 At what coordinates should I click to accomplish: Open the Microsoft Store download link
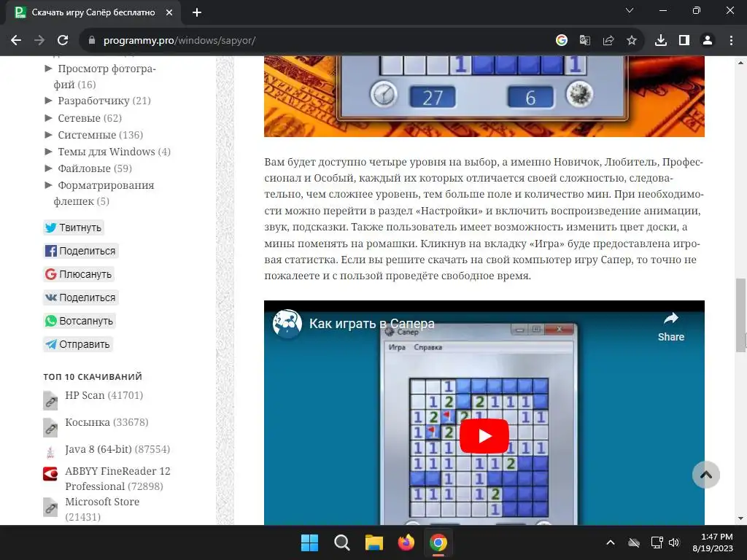(102, 502)
